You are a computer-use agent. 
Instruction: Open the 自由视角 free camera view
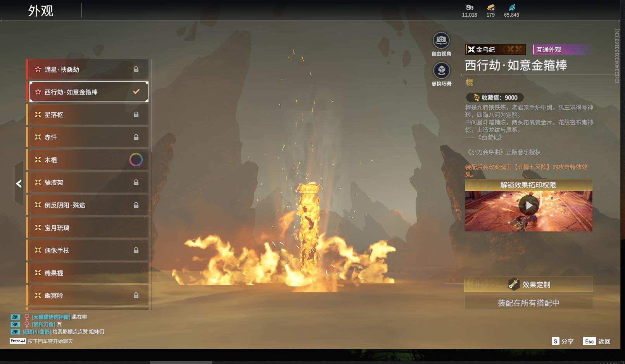441,40
